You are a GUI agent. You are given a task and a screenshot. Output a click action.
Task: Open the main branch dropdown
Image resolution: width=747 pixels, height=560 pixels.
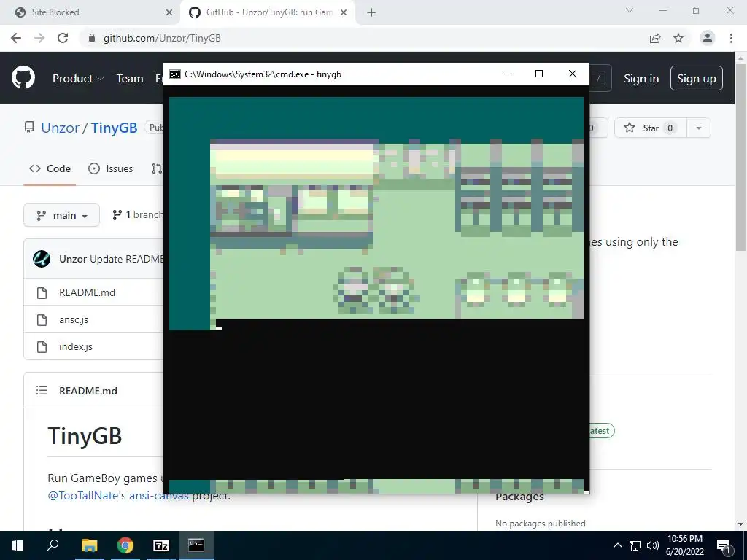point(61,215)
